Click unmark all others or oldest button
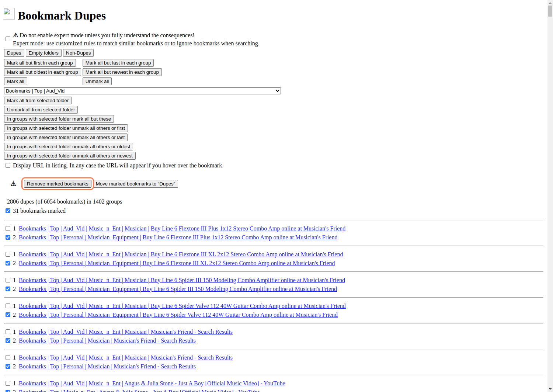Image resolution: width=553 pixels, height=392 pixels. click(x=69, y=147)
